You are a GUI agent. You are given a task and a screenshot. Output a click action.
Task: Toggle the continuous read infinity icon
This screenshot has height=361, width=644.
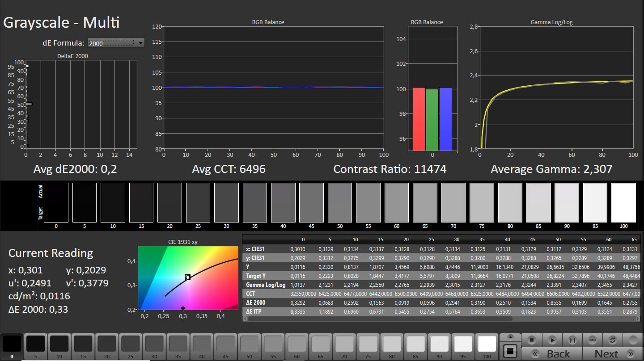click(592, 340)
